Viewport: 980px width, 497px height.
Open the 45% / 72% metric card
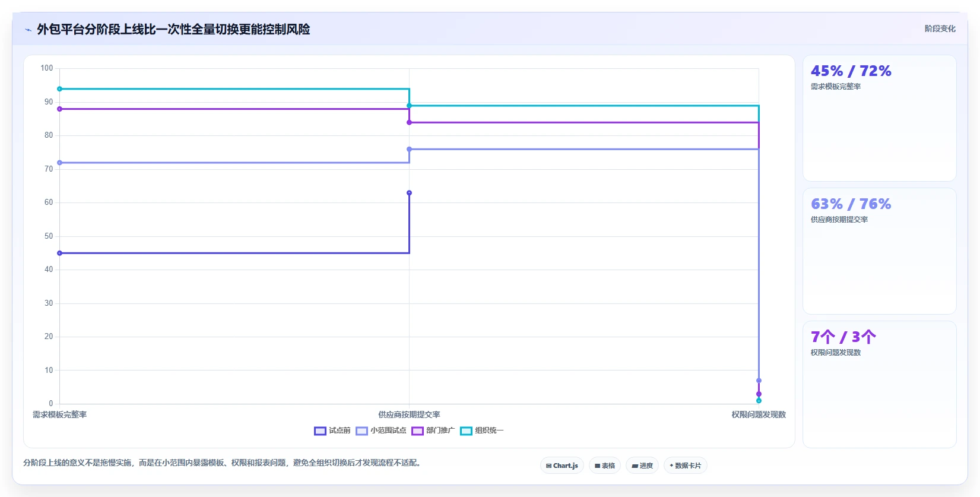coord(880,118)
